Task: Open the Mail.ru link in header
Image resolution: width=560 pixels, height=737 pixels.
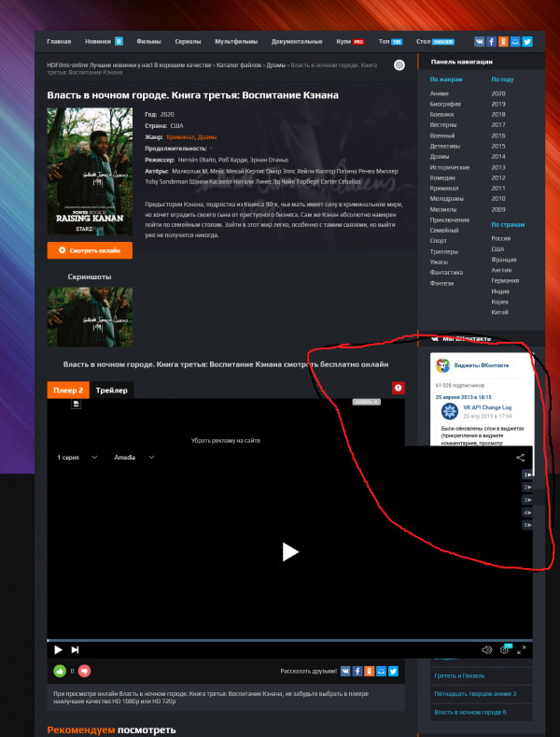Action: [515, 41]
